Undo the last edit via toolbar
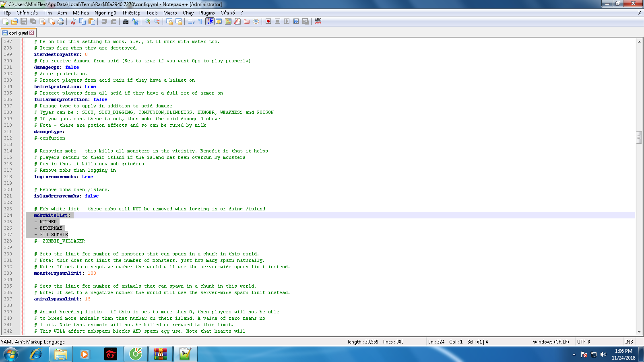Image resolution: width=644 pixels, height=362 pixels. point(104,21)
